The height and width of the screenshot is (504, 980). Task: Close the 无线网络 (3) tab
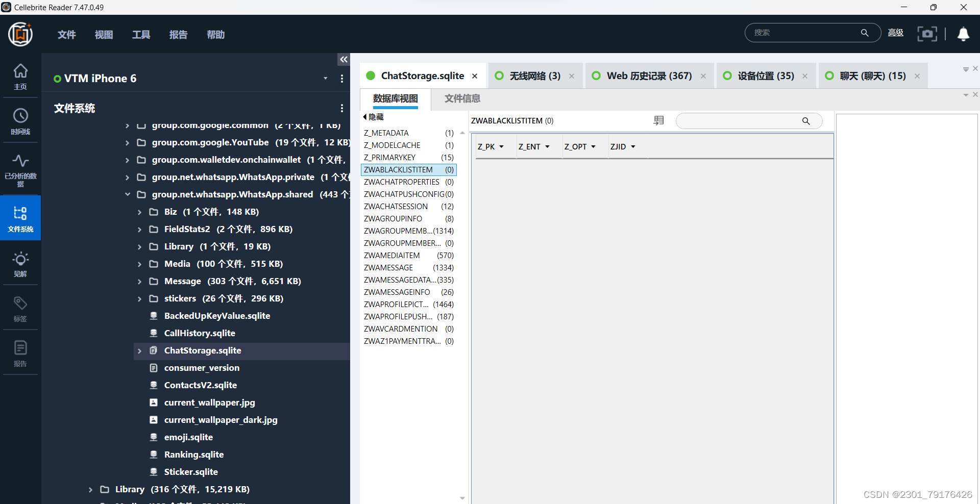[x=572, y=76]
